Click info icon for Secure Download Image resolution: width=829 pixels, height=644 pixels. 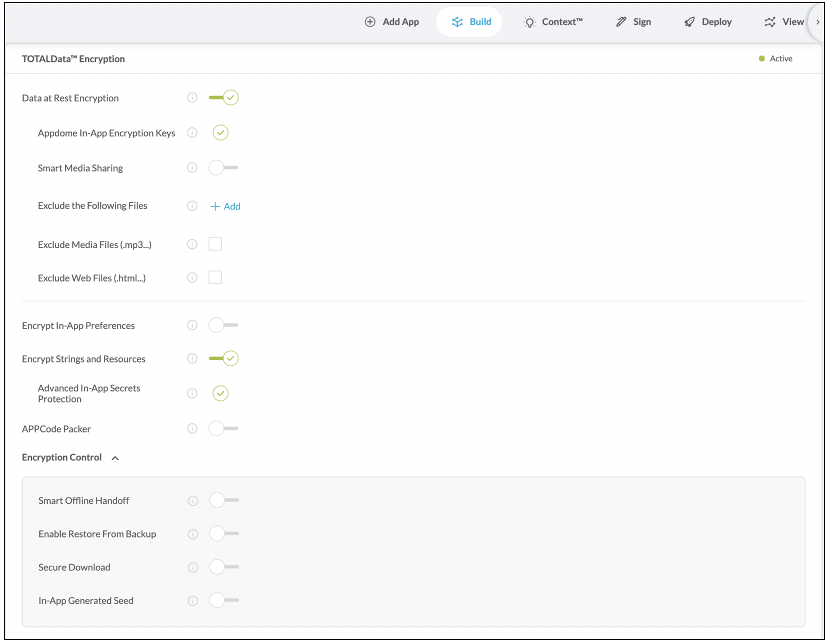tap(192, 567)
